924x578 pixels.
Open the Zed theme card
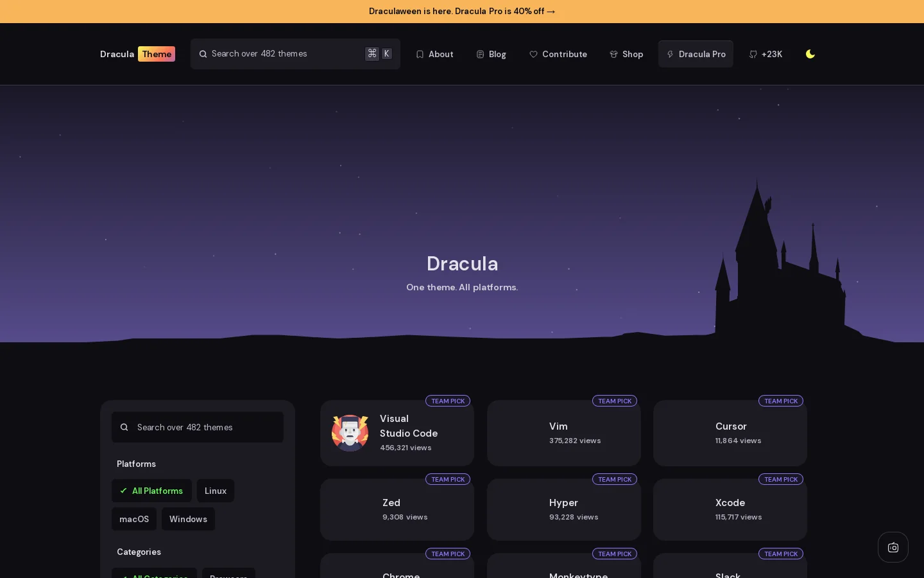(x=397, y=509)
